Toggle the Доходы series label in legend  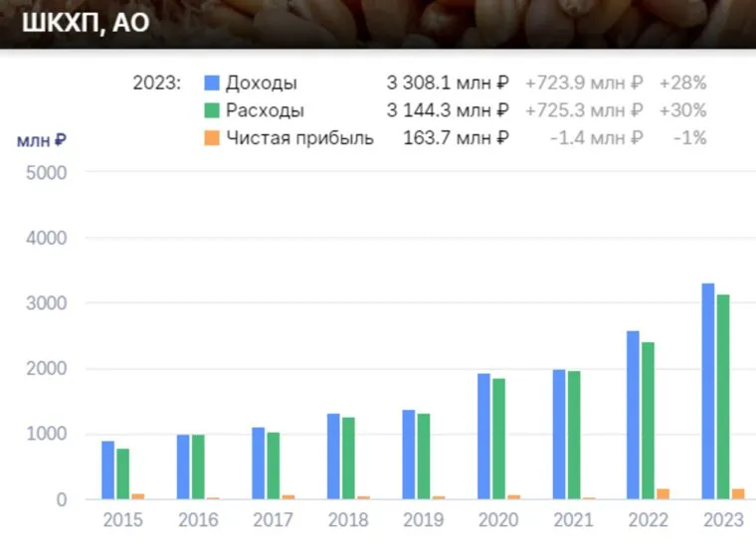click(x=261, y=84)
